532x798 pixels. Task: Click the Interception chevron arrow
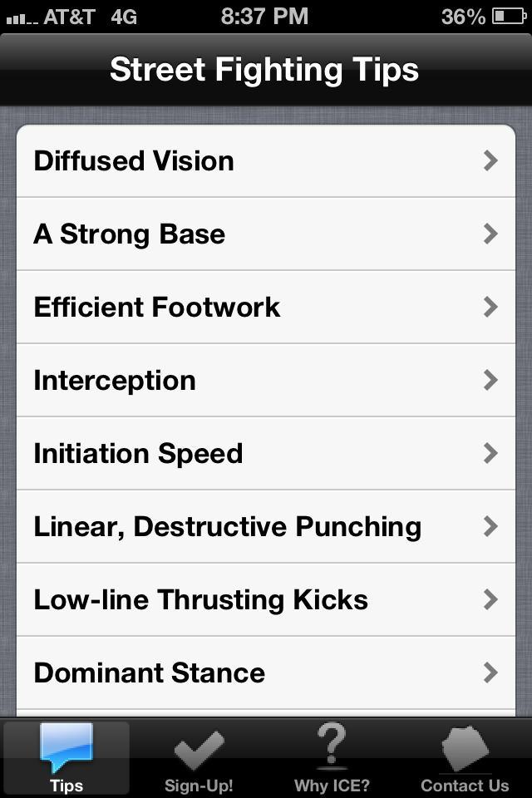pyautogui.click(x=490, y=380)
